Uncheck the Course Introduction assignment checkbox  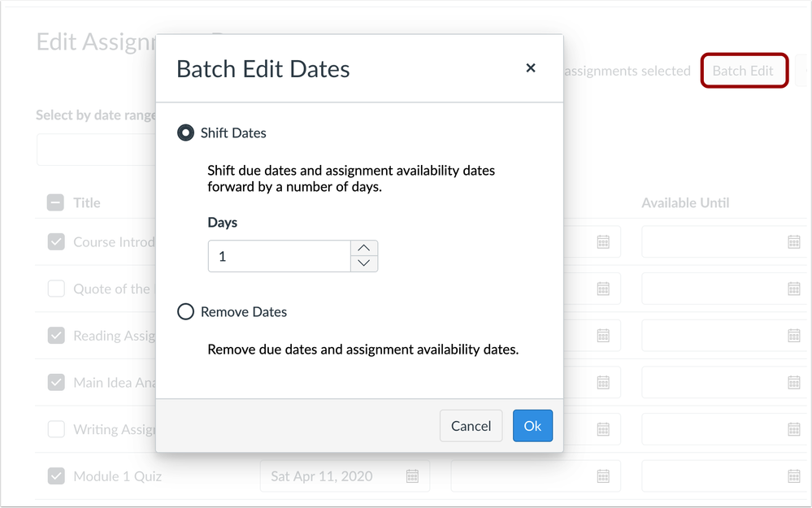pyautogui.click(x=56, y=241)
